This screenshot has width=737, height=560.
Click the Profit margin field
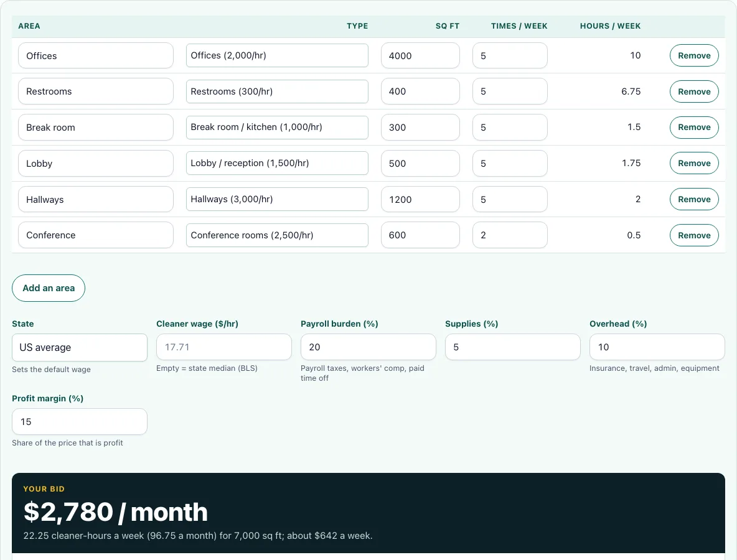click(80, 421)
